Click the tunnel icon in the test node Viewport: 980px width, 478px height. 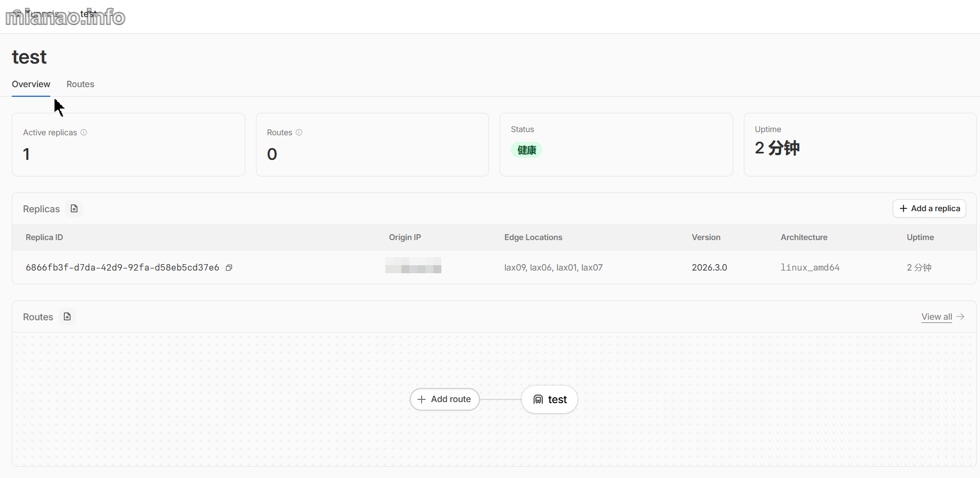[x=538, y=399]
